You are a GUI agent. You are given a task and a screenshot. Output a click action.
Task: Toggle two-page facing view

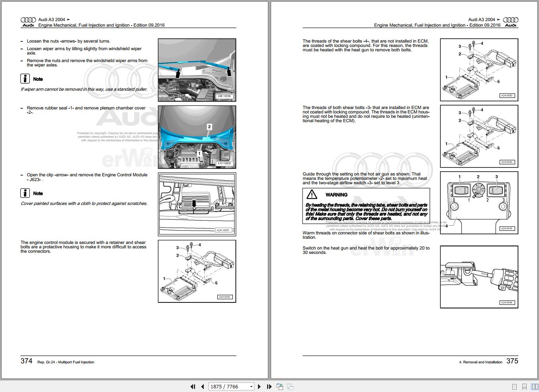(535, 386)
